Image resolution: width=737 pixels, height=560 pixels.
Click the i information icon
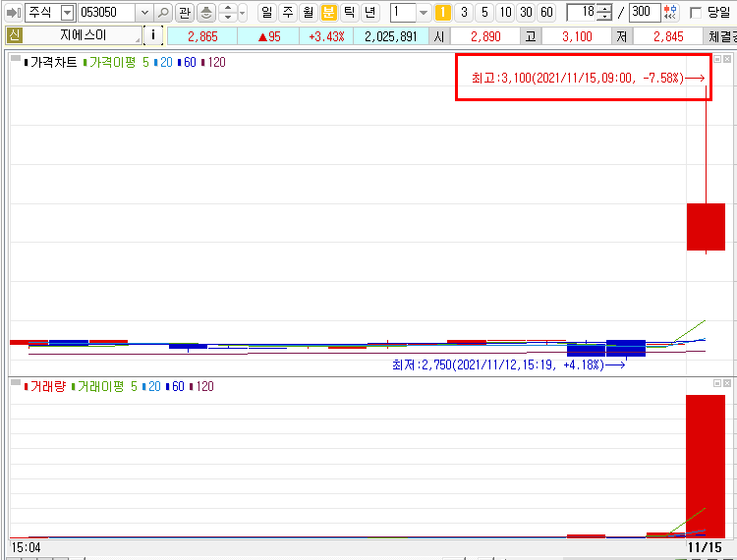coord(152,35)
